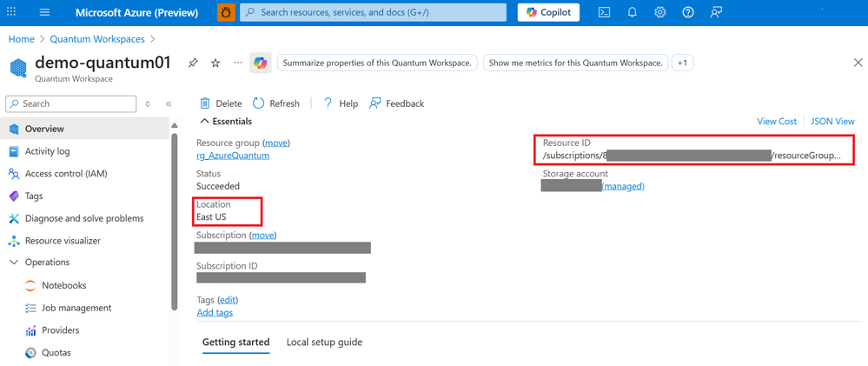Click Add tags link

215,313
